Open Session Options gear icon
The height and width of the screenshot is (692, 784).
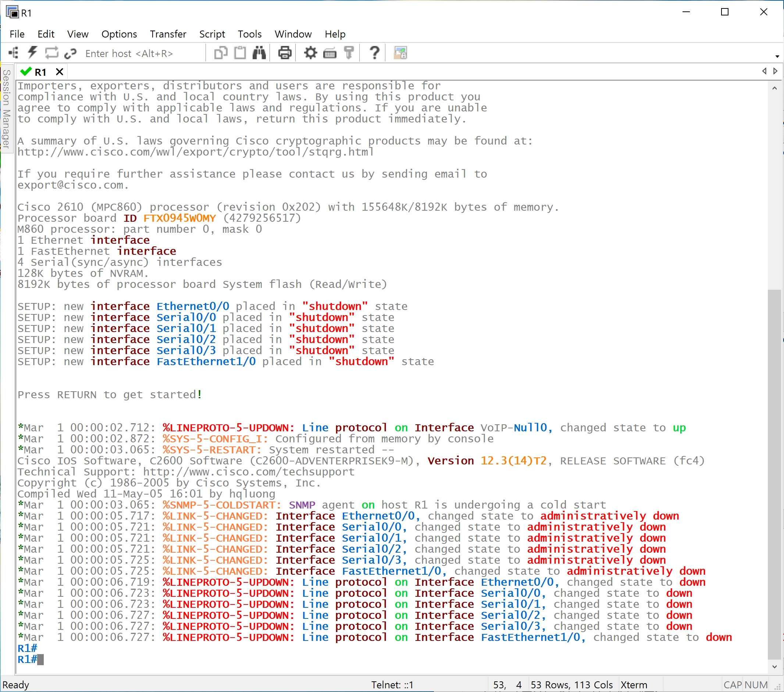point(310,53)
